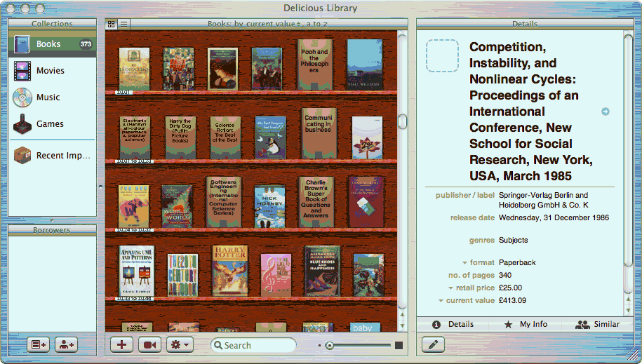Select the Leonardo book cover
This screenshot has width=642, height=364.
pyautogui.click(x=134, y=69)
